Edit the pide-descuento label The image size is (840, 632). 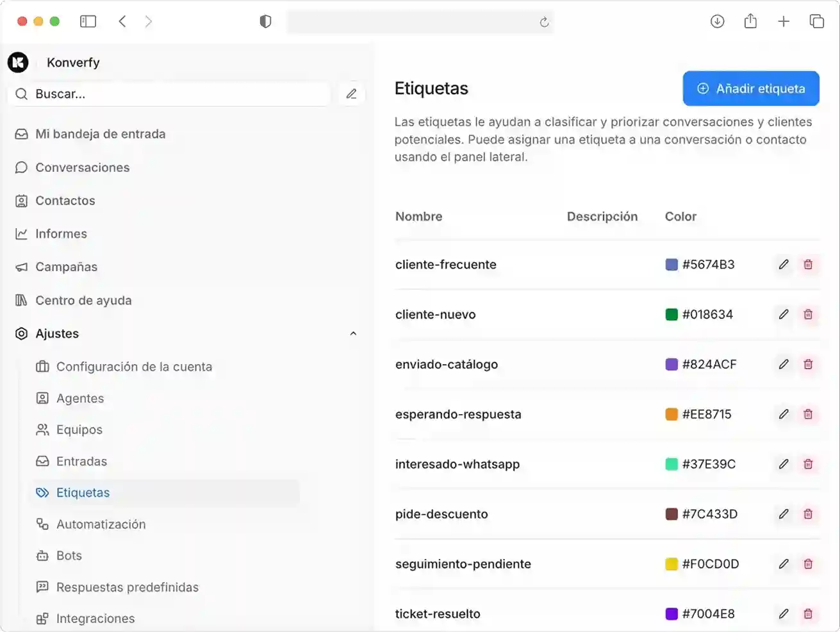point(784,514)
